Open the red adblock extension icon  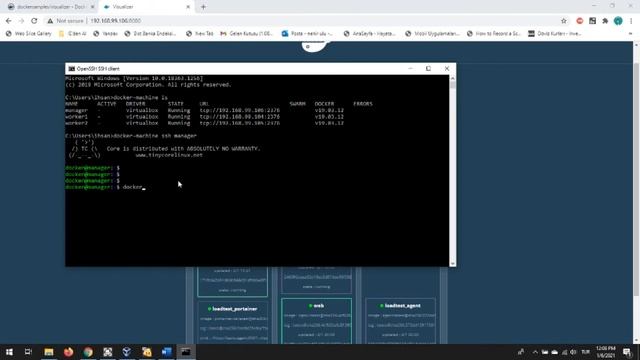pyautogui.click(x=580, y=21)
